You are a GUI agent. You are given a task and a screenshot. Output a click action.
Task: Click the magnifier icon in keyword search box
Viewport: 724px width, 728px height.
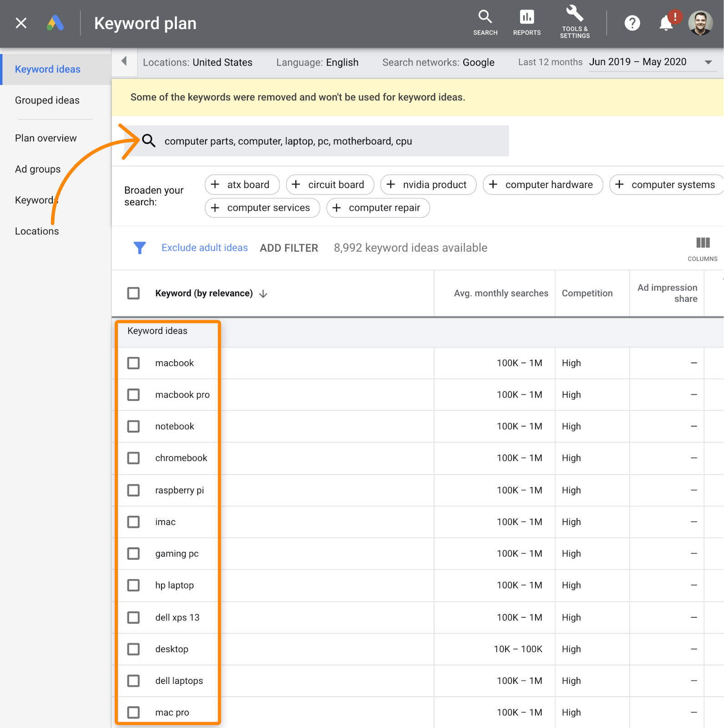pos(149,141)
